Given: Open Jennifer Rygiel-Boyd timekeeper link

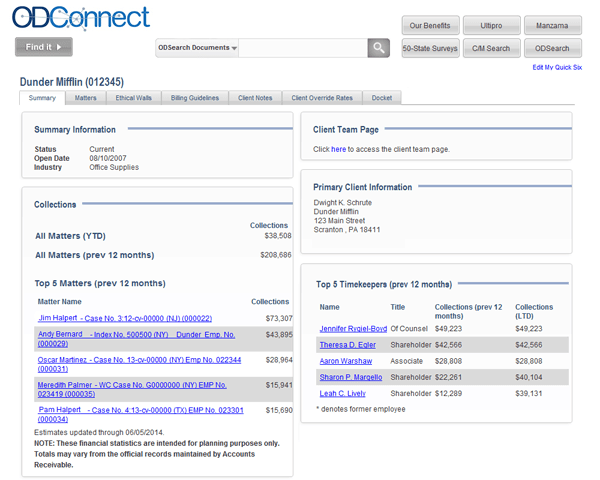Looking at the screenshot, I should pyautogui.click(x=353, y=329).
